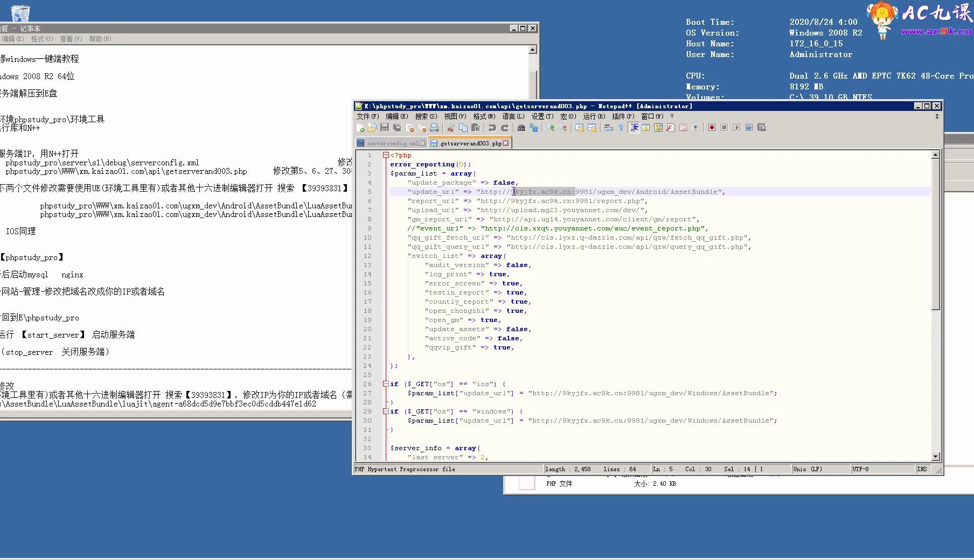Click the Save file icon in toolbar

click(x=385, y=128)
